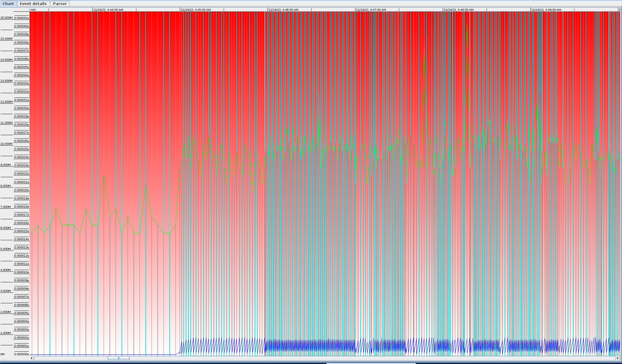Click the 0M axis label at the bottom
The image size is (622, 364).
tap(3, 354)
